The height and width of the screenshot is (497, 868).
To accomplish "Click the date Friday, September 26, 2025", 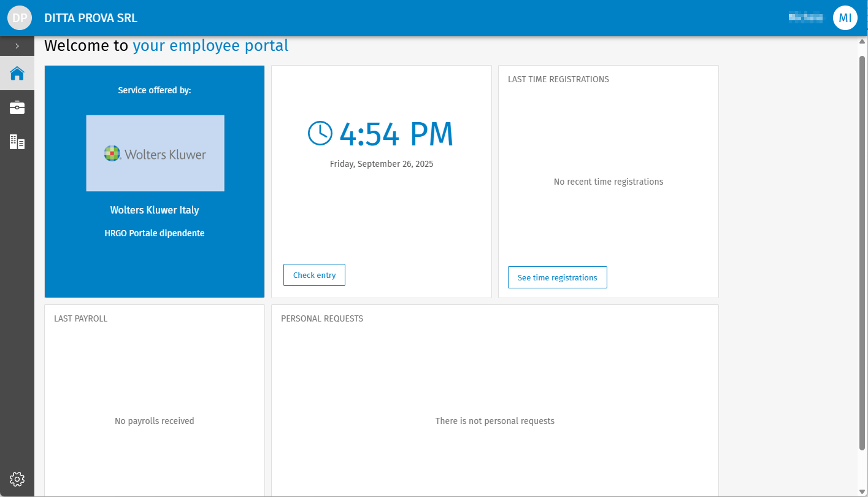I will (x=382, y=164).
